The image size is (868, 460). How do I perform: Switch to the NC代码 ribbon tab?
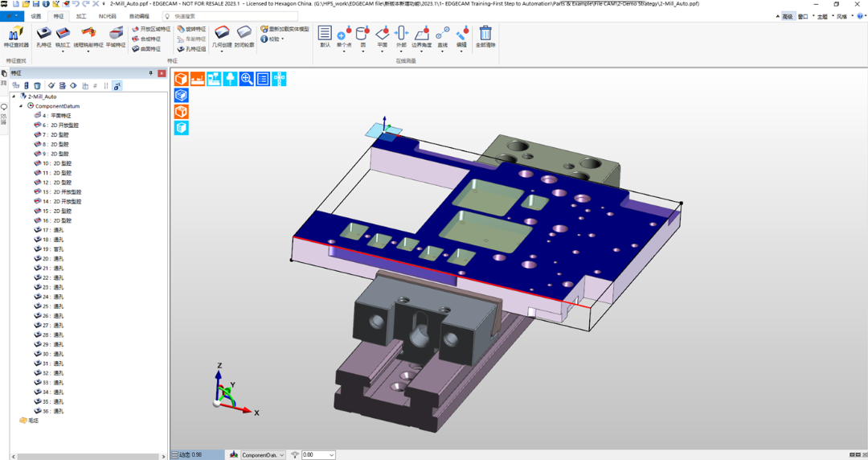coord(108,16)
